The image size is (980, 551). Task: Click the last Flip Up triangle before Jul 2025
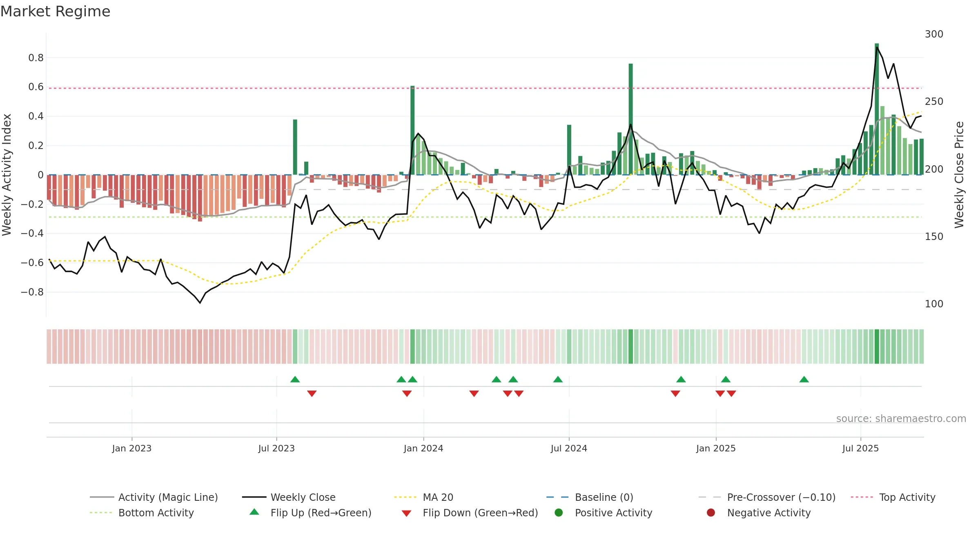(x=804, y=380)
